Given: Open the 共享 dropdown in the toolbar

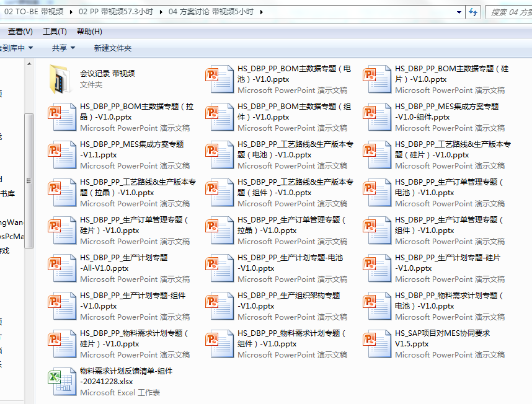Looking at the screenshot, I should tap(63, 48).
